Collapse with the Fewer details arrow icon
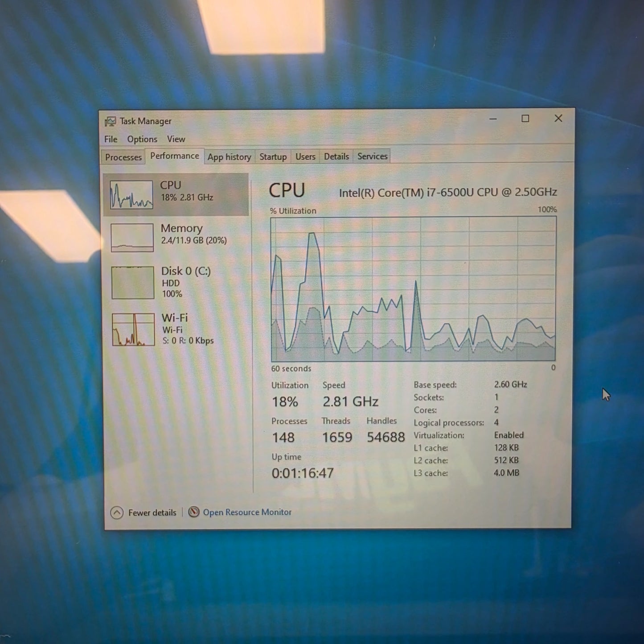Image resolution: width=644 pixels, height=644 pixels. pos(117,513)
